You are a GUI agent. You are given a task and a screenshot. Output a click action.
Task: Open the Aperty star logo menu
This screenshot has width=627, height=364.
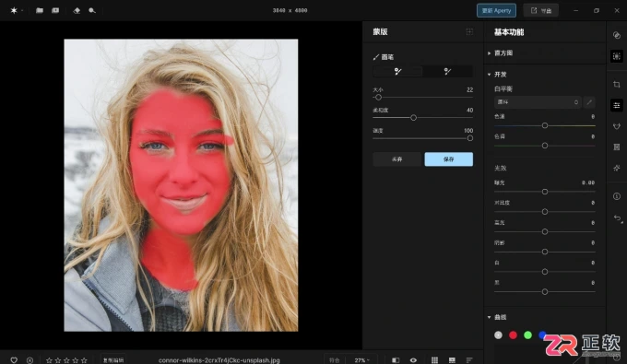[x=14, y=10]
